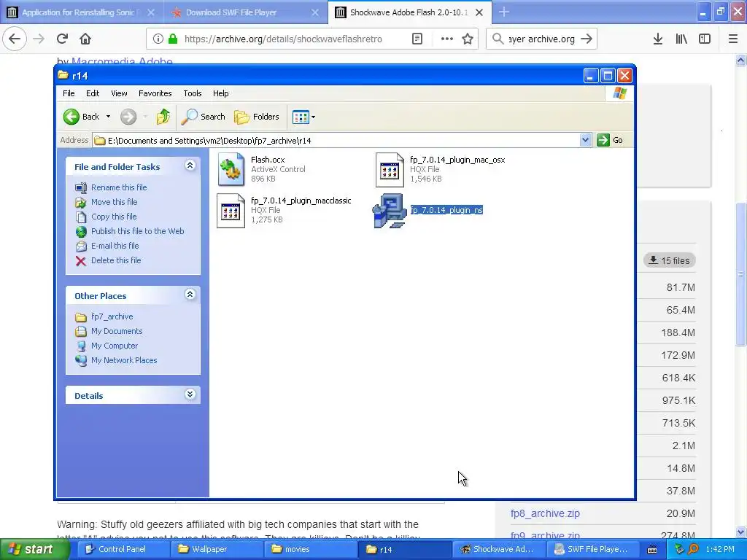747x560 pixels.
Task: Open the View menu
Action: [119, 93]
